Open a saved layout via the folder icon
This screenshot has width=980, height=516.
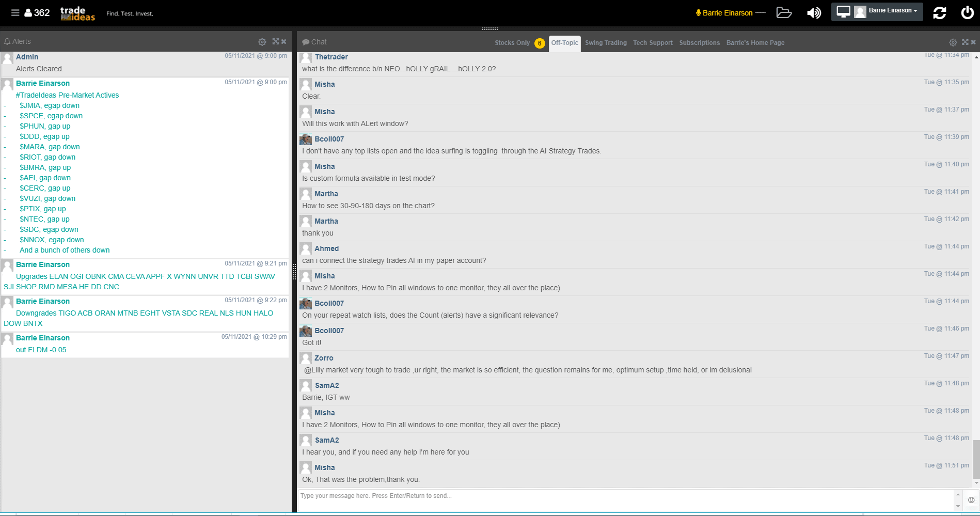[784, 13]
